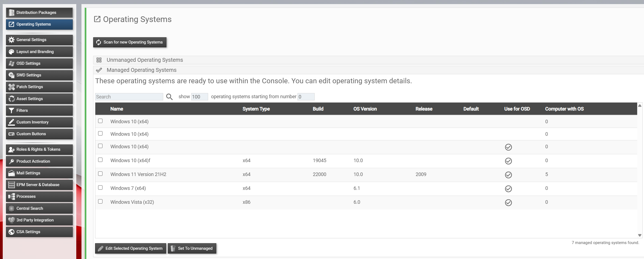The image size is (644, 259).
Task: Open Custom Inventory from the sidebar
Action: tap(39, 122)
